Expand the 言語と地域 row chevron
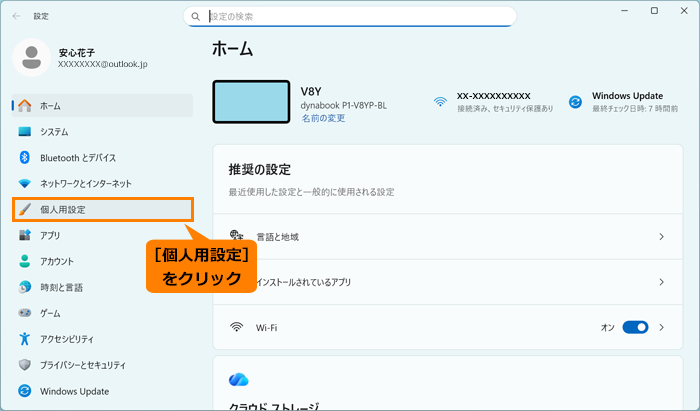Image resolution: width=700 pixels, height=411 pixels. [x=662, y=237]
